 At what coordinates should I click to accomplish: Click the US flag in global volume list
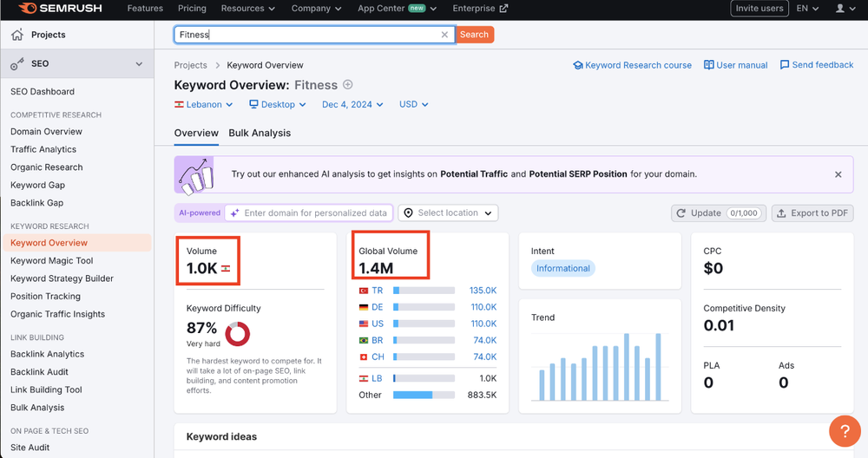pos(364,324)
